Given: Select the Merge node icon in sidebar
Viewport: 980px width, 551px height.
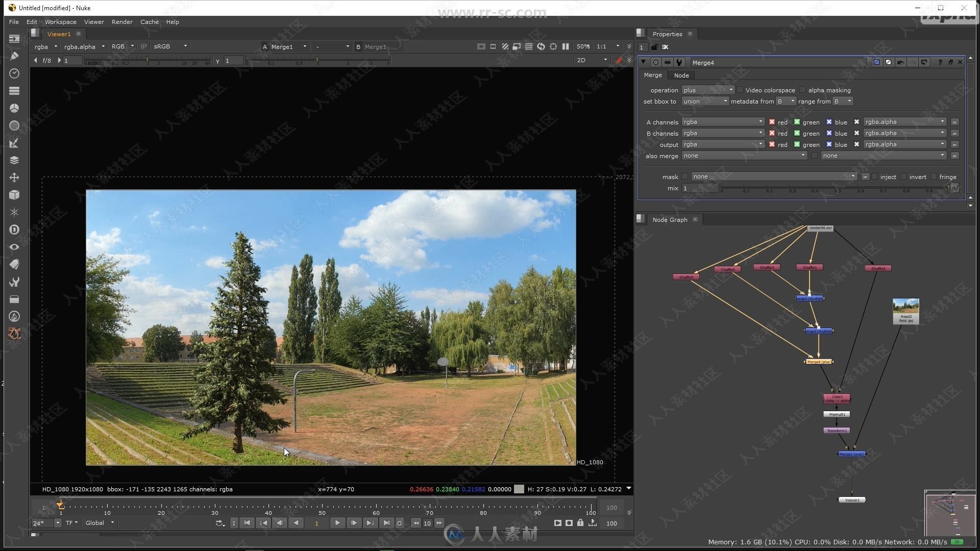Looking at the screenshot, I should pos(14,160).
